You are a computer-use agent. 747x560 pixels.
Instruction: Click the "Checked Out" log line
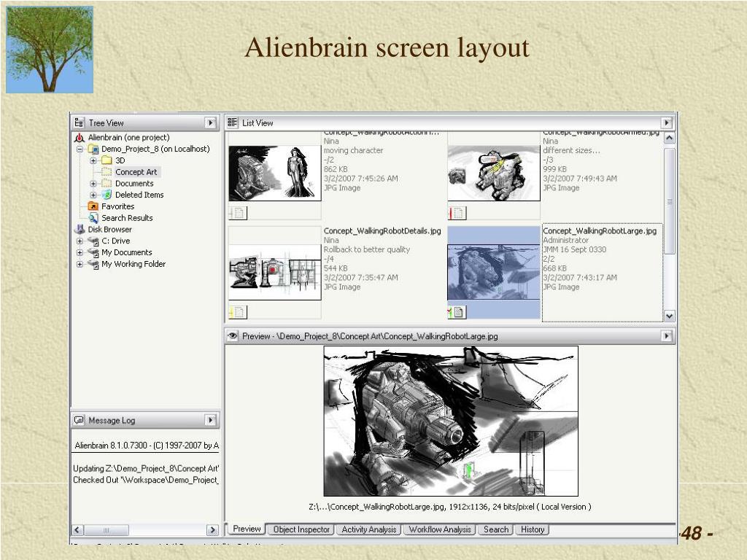(x=146, y=480)
